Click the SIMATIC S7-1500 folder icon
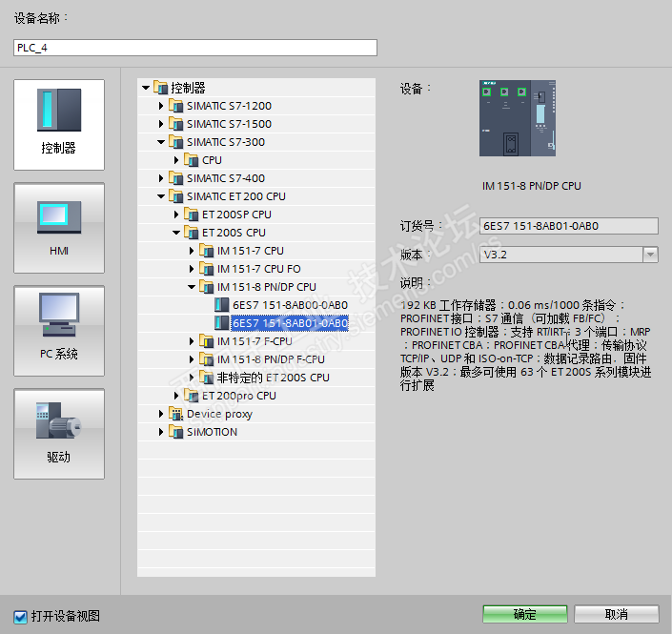Screen dimensions: 672x634 coord(175,124)
